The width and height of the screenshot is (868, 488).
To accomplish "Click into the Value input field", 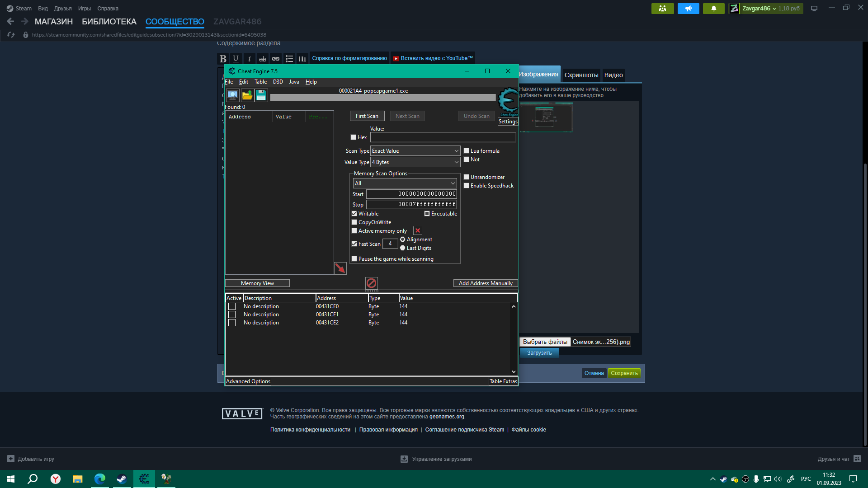I will pos(443,137).
